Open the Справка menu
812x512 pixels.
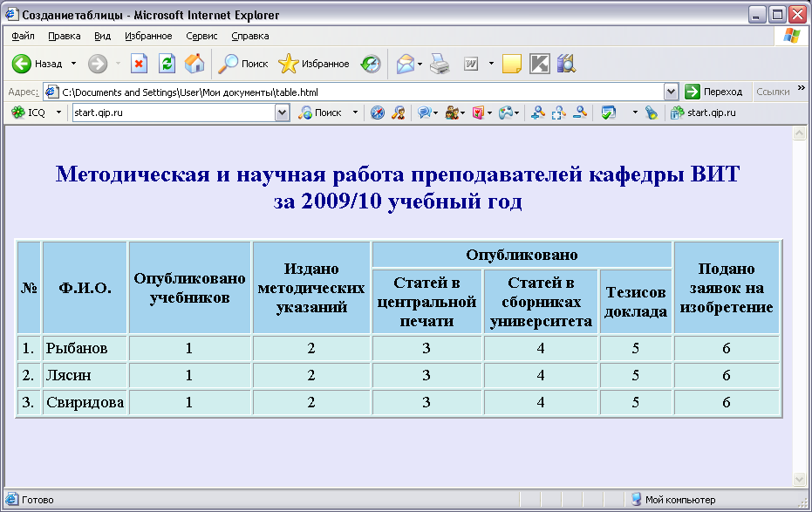250,36
